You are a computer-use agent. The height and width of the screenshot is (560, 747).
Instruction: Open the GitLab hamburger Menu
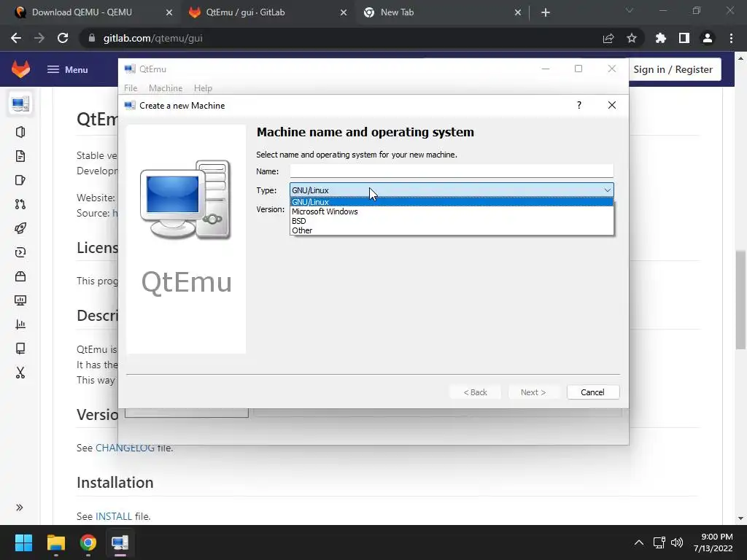68,69
